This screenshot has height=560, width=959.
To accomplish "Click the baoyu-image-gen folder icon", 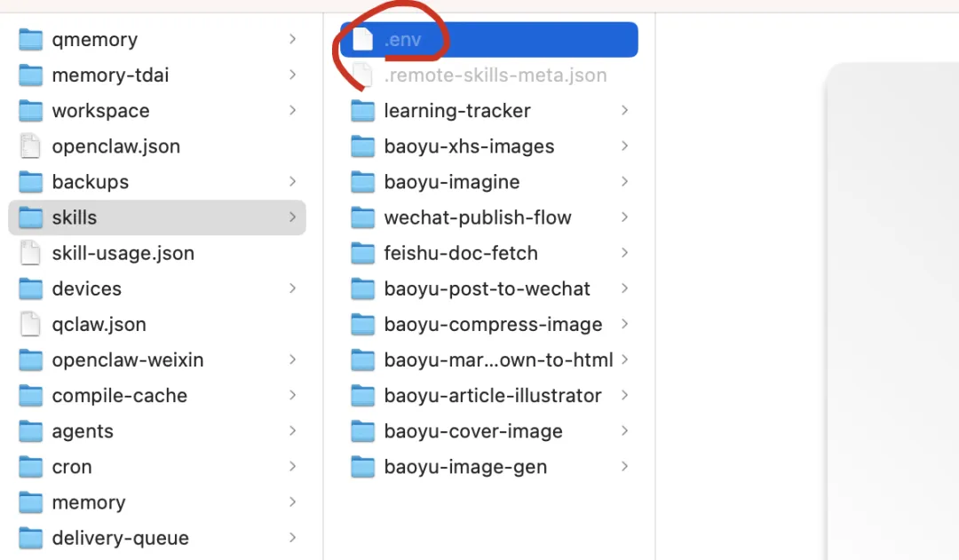I will pyautogui.click(x=362, y=467).
